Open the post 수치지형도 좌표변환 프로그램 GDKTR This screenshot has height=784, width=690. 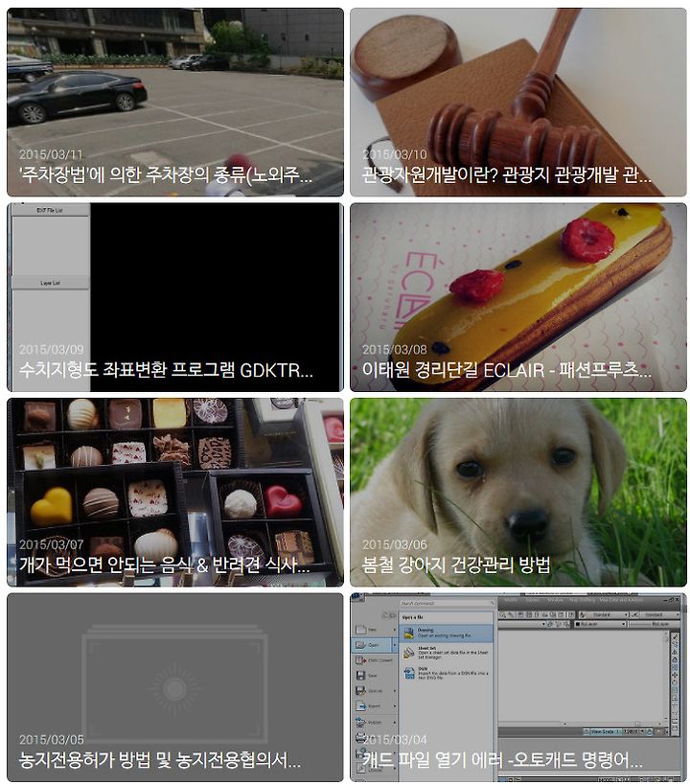(166, 370)
